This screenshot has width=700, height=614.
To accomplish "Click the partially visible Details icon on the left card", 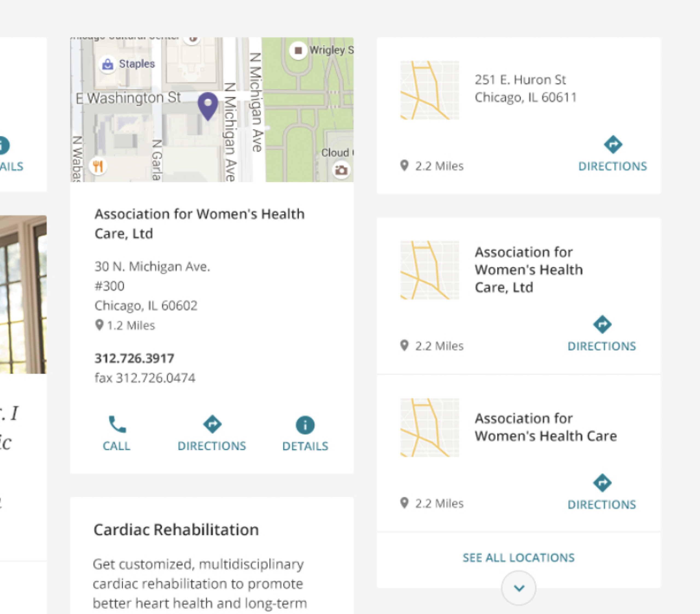I will (4, 146).
